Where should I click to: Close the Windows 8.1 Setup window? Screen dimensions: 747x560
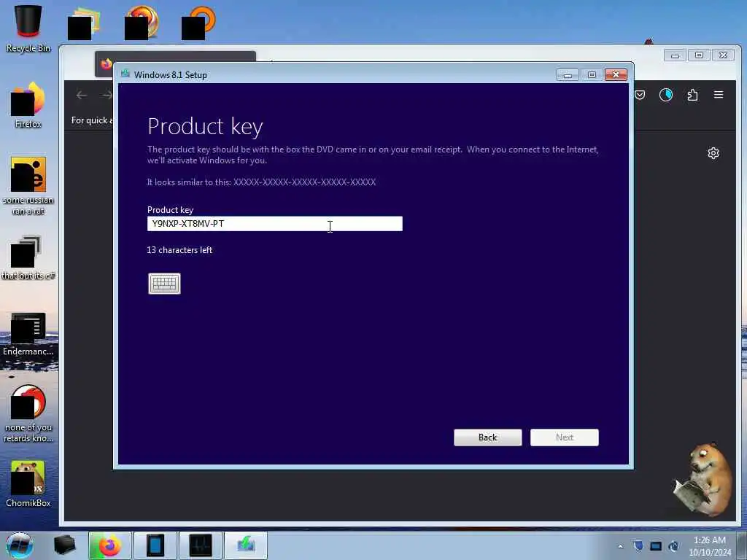[x=616, y=75]
